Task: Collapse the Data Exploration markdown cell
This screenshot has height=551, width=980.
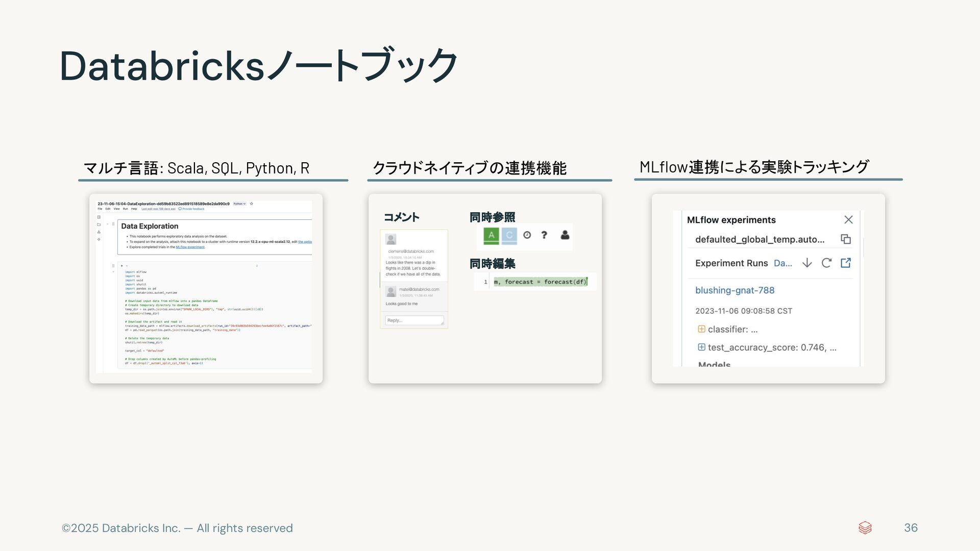Action: (x=107, y=224)
